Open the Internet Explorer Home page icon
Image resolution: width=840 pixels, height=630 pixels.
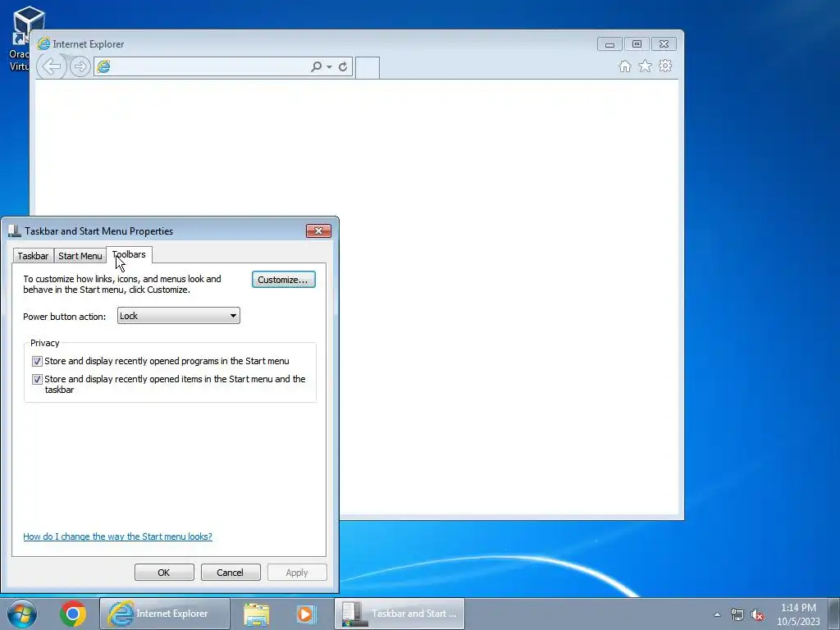624,66
